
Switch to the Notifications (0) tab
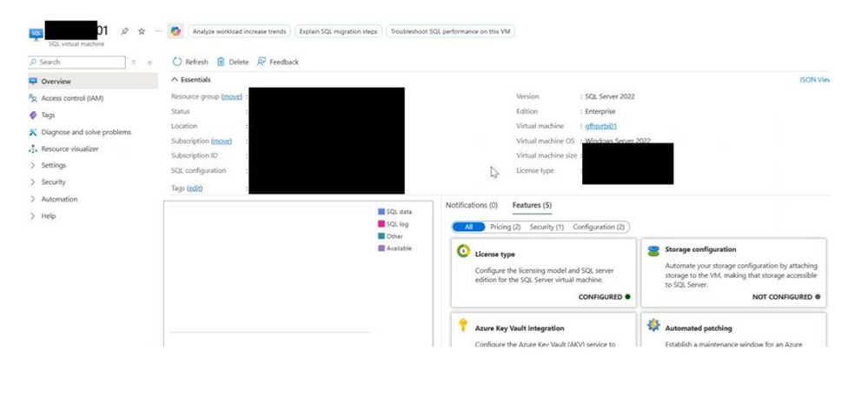click(472, 205)
